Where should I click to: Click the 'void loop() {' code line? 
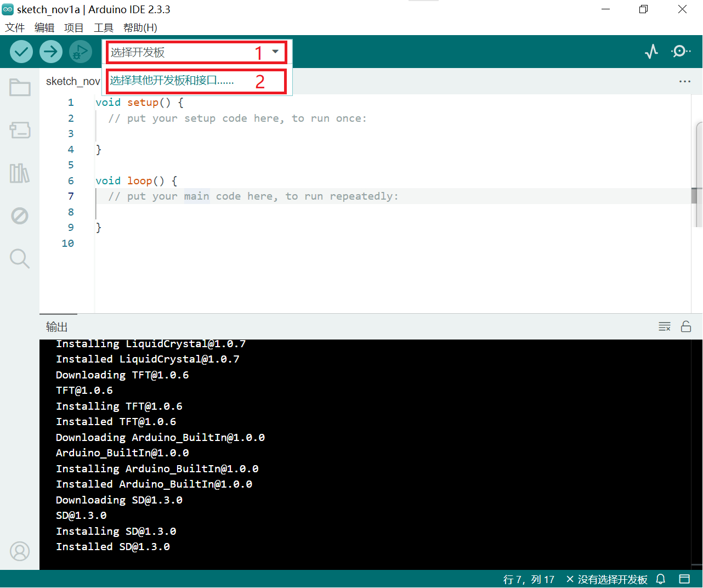click(137, 181)
